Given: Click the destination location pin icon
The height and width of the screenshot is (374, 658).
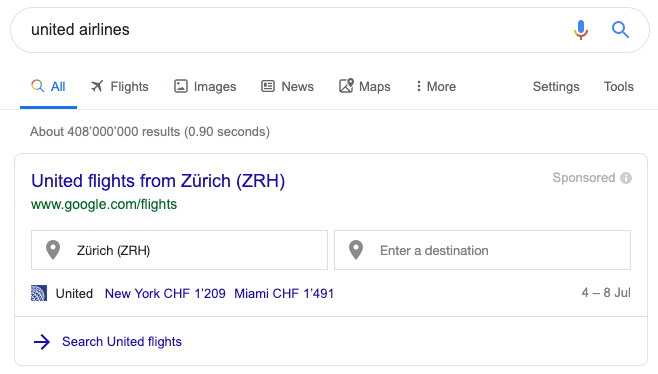Looking at the screenshot, I should 356,250.
